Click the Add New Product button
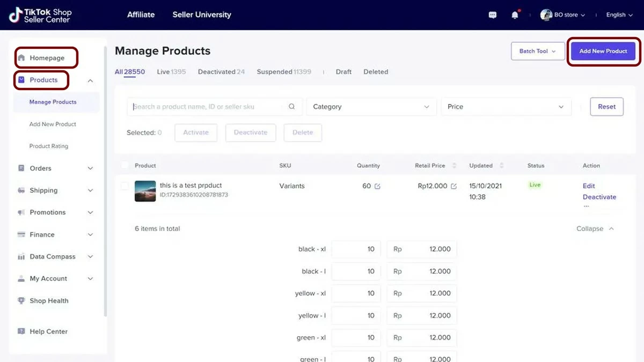The height and width of the screenshot is (362, 644). coord(603,51)
